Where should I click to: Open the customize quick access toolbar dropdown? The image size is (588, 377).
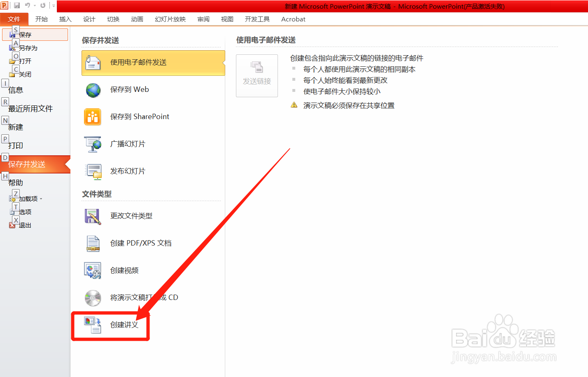(x=54, y=6)
